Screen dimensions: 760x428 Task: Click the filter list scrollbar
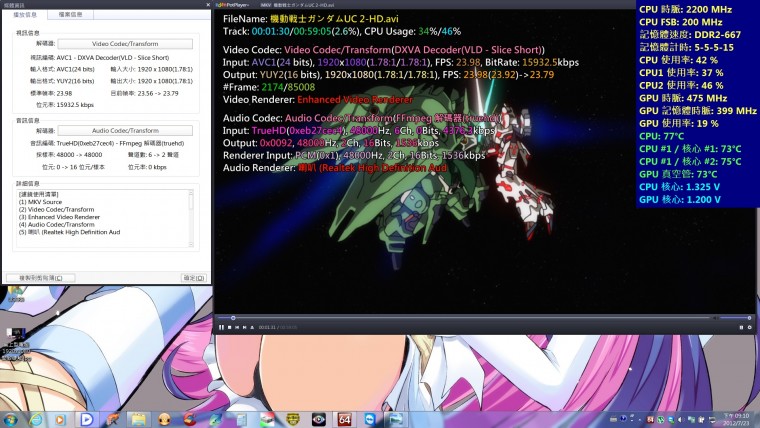coord(190,218)
